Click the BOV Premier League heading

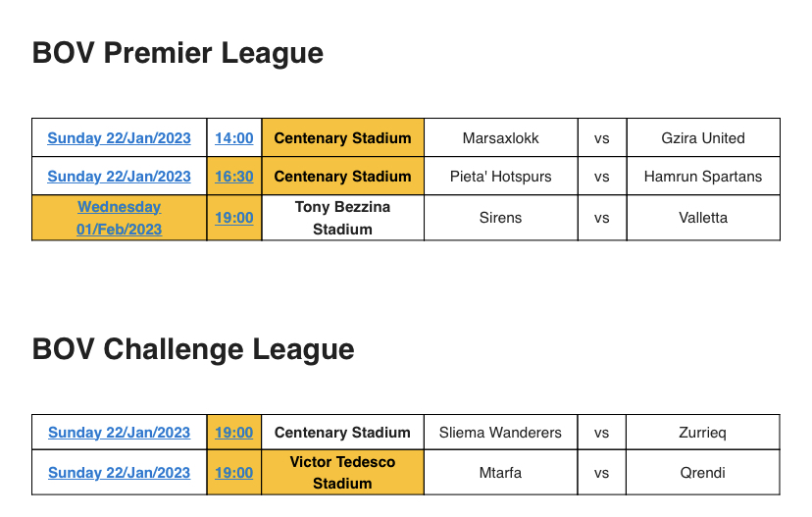click(178, 53)
